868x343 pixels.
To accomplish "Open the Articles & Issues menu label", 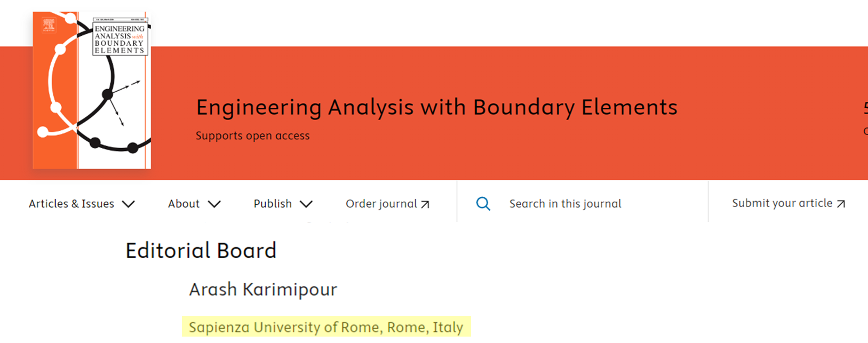I will [x=71, y=204].
